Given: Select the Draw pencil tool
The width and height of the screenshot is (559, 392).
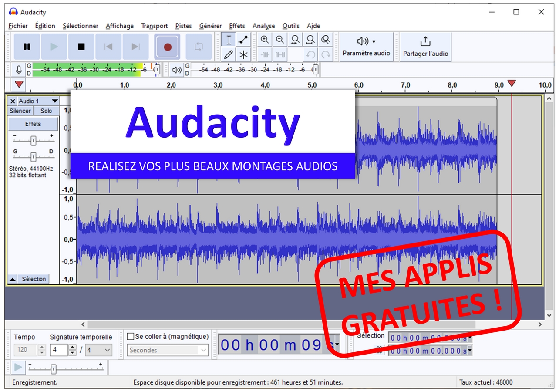Looking at the screenshot, I should pos(229,54).
